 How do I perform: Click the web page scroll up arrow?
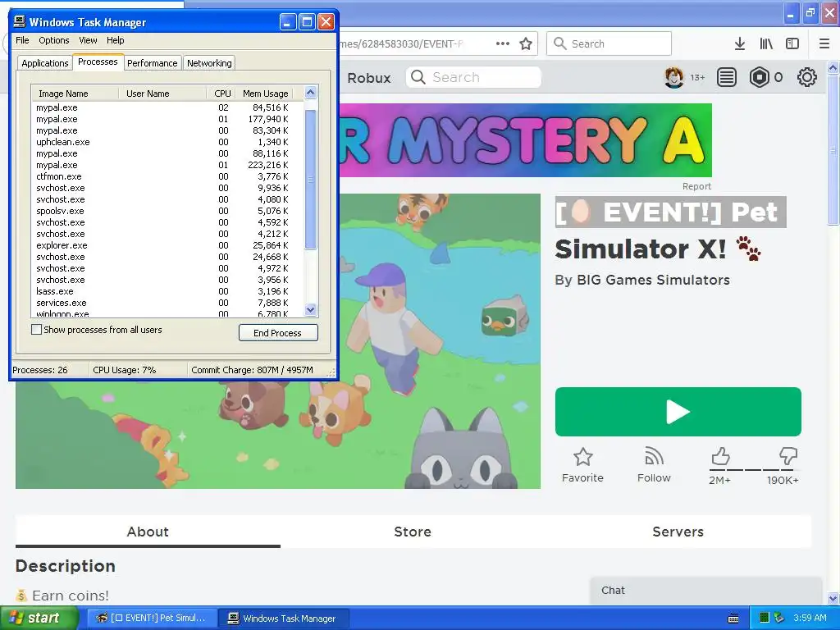[x=833, y=68]
